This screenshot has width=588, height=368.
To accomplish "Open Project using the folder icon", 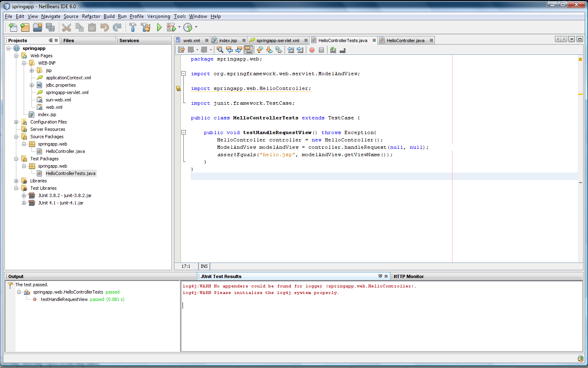I will pyautogui.click(x=38, y=27).
